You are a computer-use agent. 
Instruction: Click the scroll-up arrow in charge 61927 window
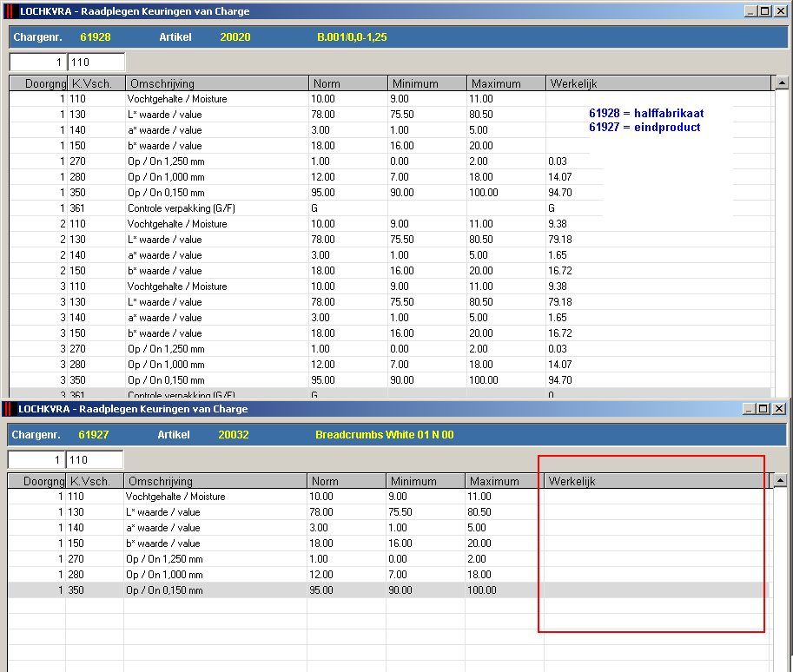click(x=780, y=480)
